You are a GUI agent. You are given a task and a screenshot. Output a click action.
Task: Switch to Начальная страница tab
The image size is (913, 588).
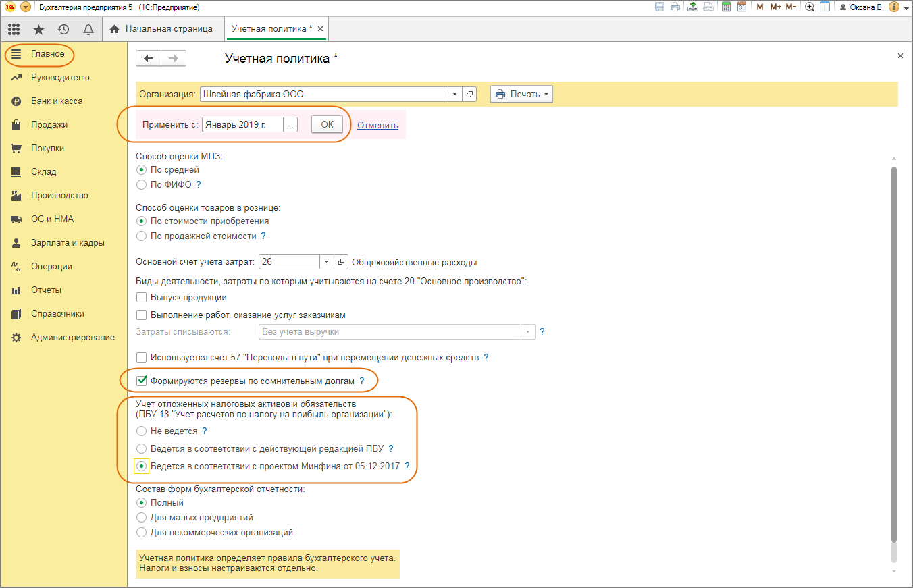[x=161, y=29]
